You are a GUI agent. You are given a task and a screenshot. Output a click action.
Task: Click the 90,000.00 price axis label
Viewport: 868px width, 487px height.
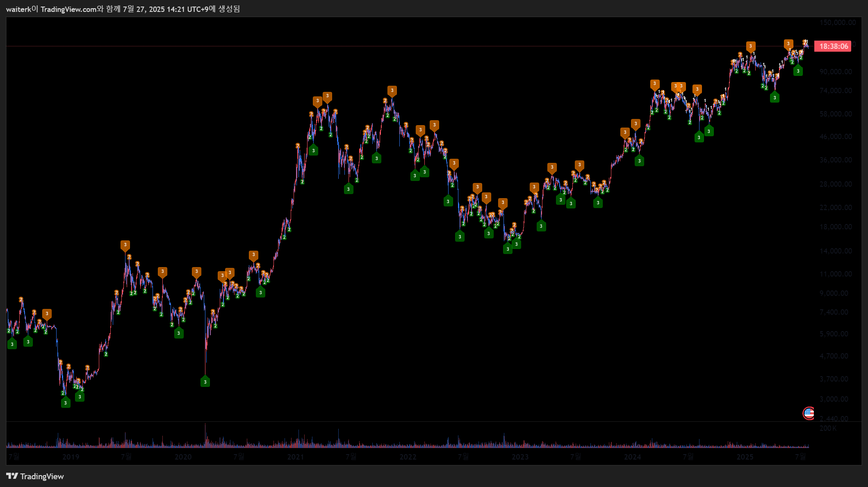click(836, 71)
